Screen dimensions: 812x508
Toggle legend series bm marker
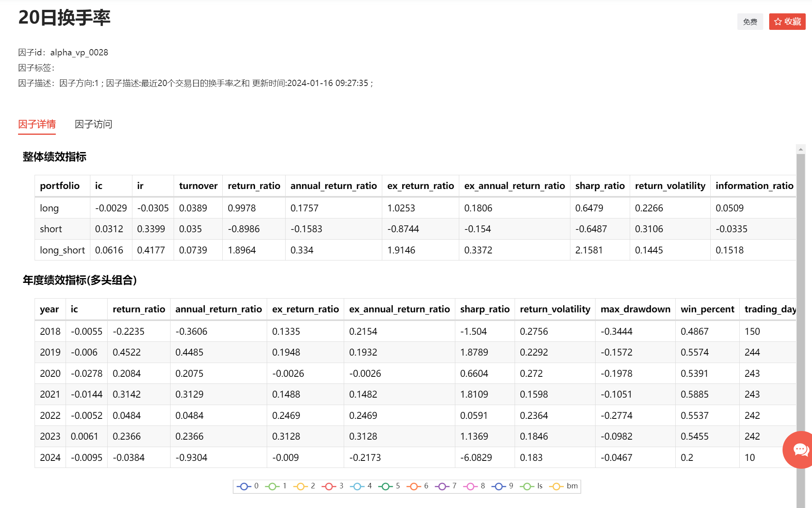(x=556, y=486)
